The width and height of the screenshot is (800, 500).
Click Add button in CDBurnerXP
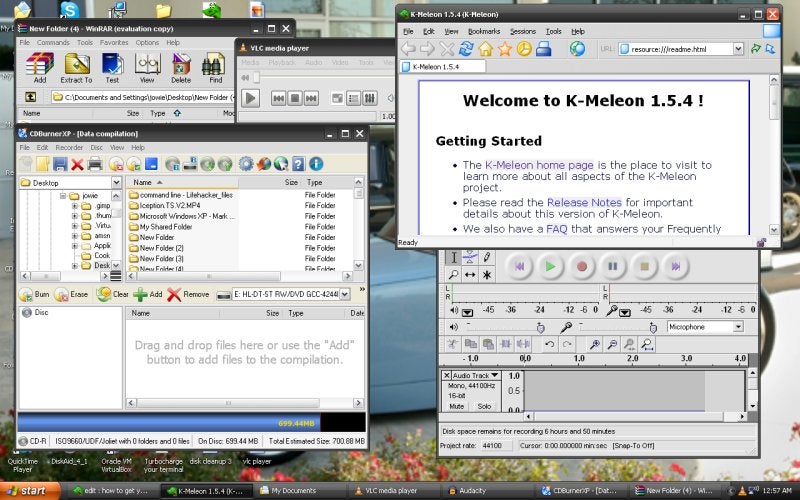pyautogui.click(x=148, y=294)
